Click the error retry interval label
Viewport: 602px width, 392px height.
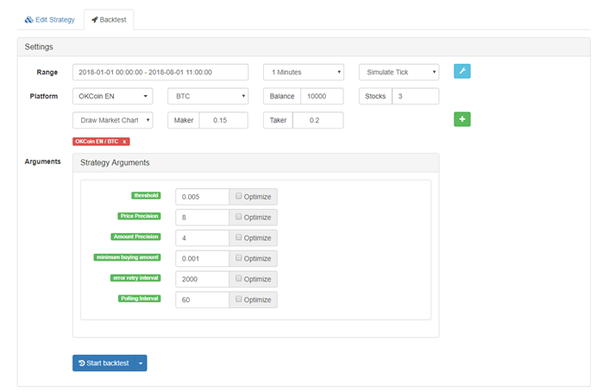[x=136, y=278]
